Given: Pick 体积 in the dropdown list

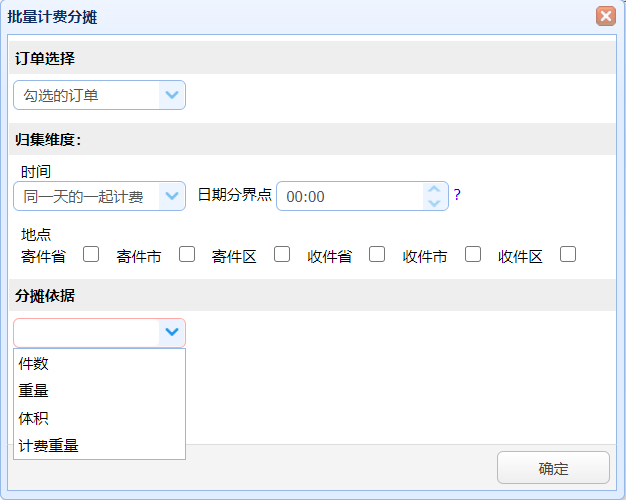Looking at the screenshot, I should (x=99, y=418).
